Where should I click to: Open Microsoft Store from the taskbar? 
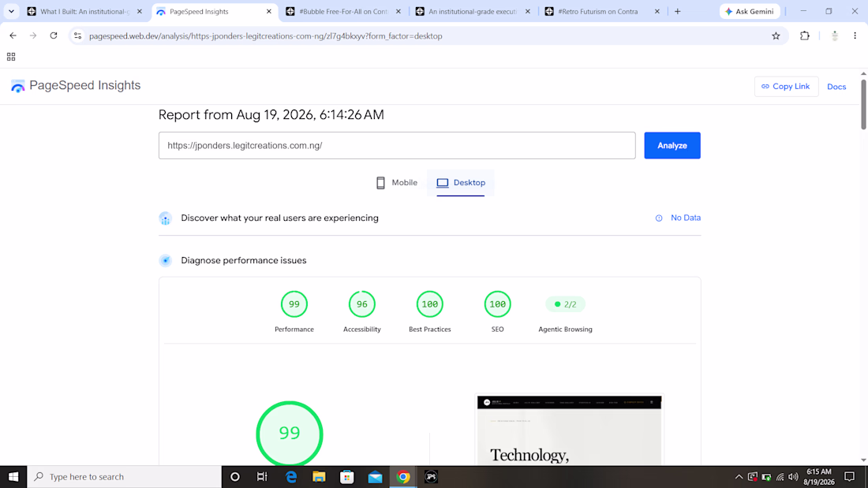(x=347, y=476)
